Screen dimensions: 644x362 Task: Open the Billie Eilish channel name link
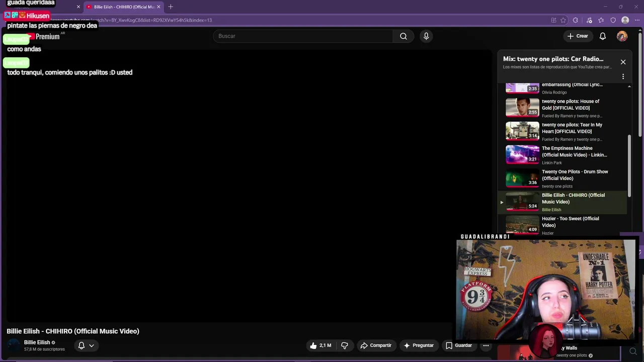pyautogui.click(x=37, y=342)
